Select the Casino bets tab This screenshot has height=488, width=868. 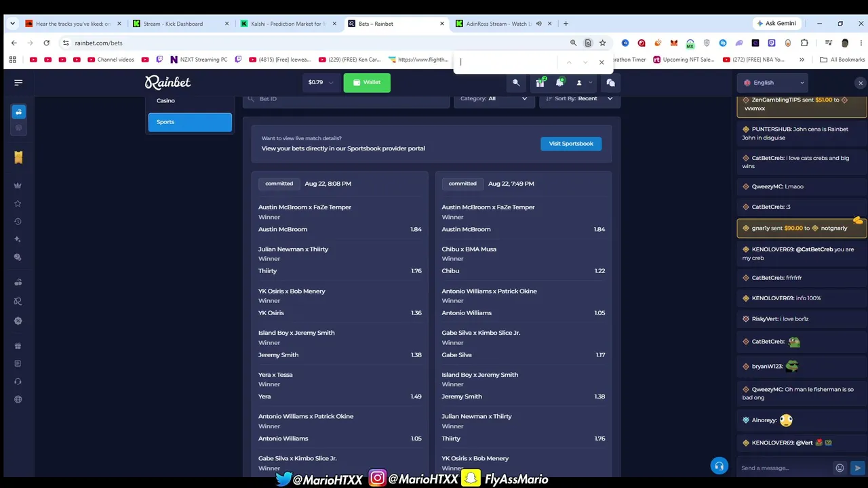pyautogui.click(x=190, y=100)
